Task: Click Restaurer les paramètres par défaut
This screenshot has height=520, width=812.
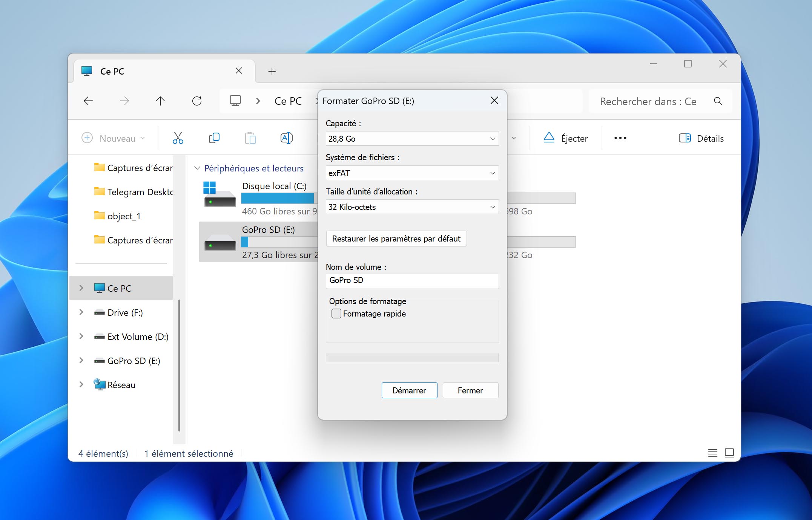Action: (x=396, y=239)
